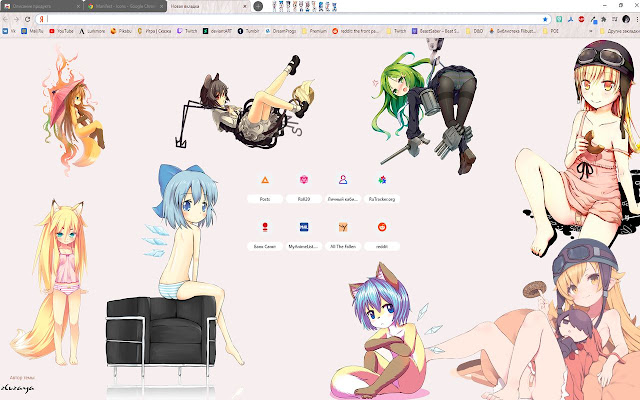This screenshot has height=400, width=640.
Task: Click the Roll20 shortcut label
Action: click(304, 199)
